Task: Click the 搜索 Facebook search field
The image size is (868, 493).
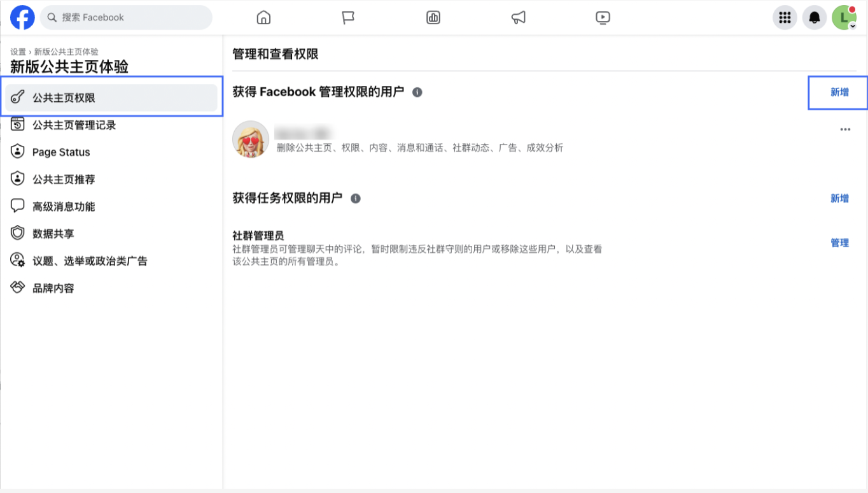Action: point(126,17)
